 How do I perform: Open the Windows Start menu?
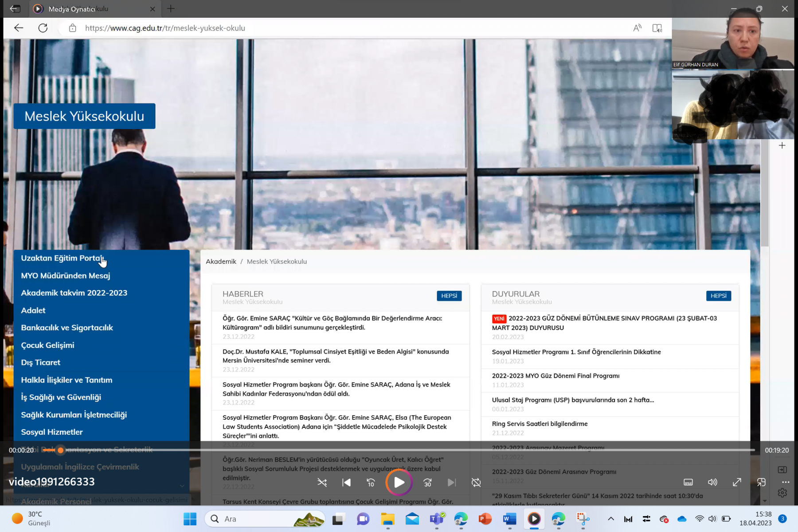point(190,519)
